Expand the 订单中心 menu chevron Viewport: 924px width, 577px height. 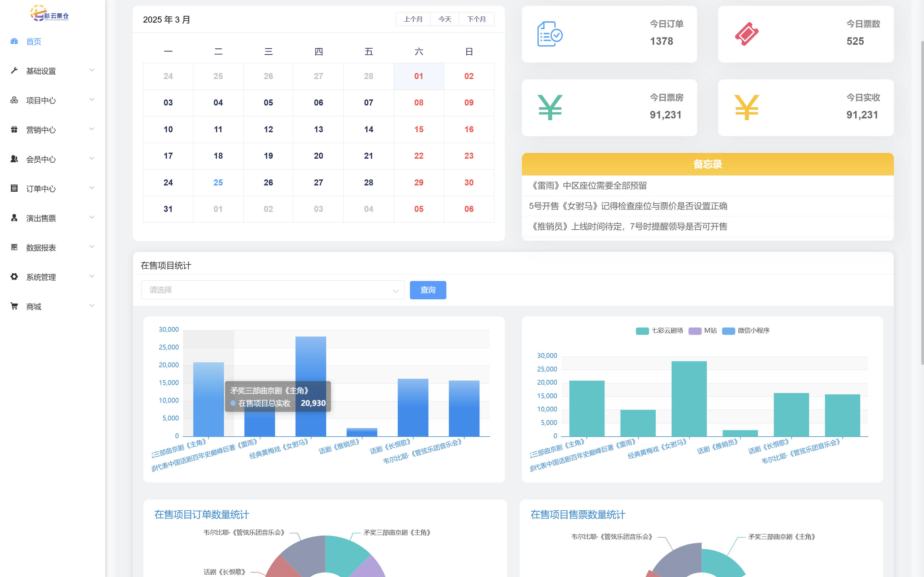point(92,188)
